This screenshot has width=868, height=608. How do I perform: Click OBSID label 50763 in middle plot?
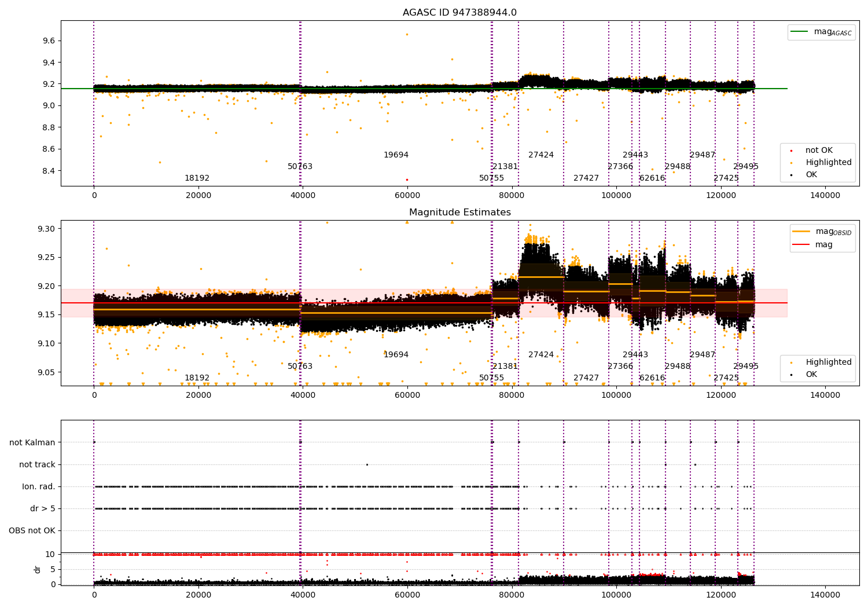click(300, 367)
